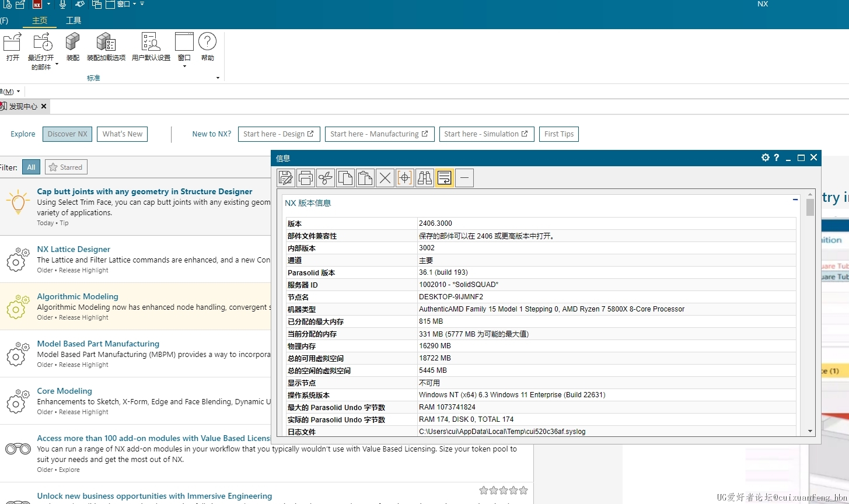Rate with the first star at bottom right

[484, 491]
